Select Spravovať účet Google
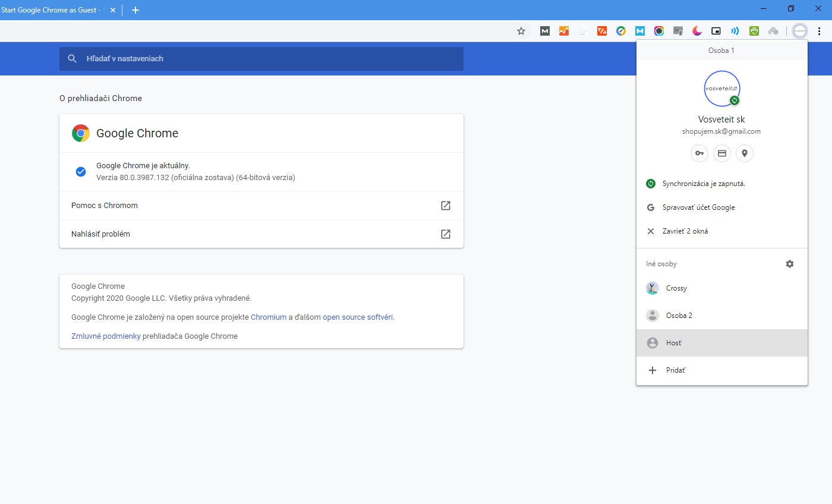832x504 pixels. coord(722,207)
